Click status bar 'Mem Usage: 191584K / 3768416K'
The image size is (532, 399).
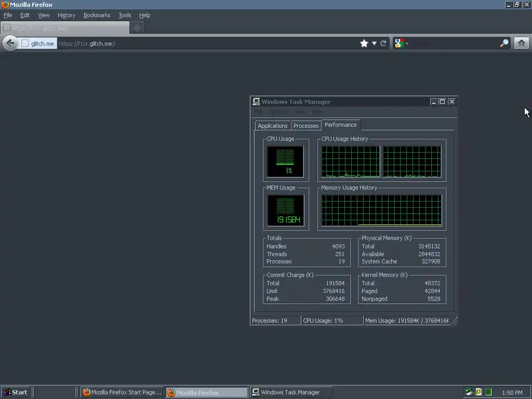click(x=407, y=321)
